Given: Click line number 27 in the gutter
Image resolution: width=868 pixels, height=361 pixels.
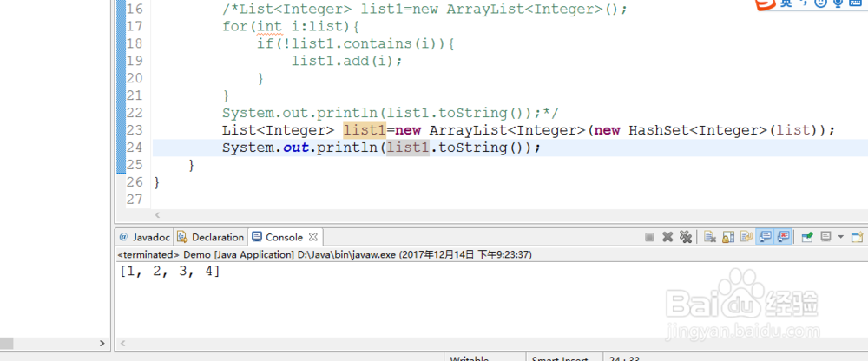Looking at the screenshot, I should tap(135, 200).
